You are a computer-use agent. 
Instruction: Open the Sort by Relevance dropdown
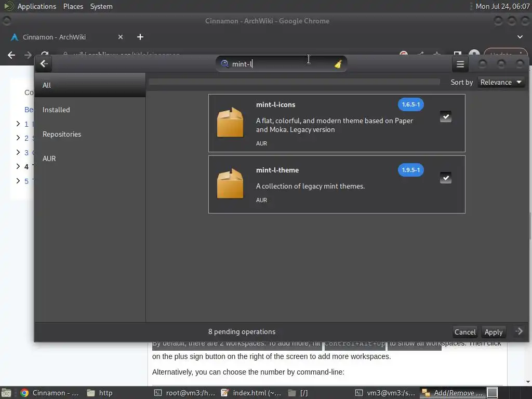tap(501, 82)
